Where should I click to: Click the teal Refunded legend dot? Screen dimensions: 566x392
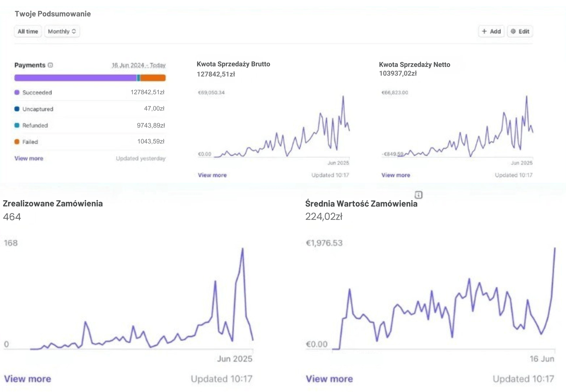coord(17,125)
